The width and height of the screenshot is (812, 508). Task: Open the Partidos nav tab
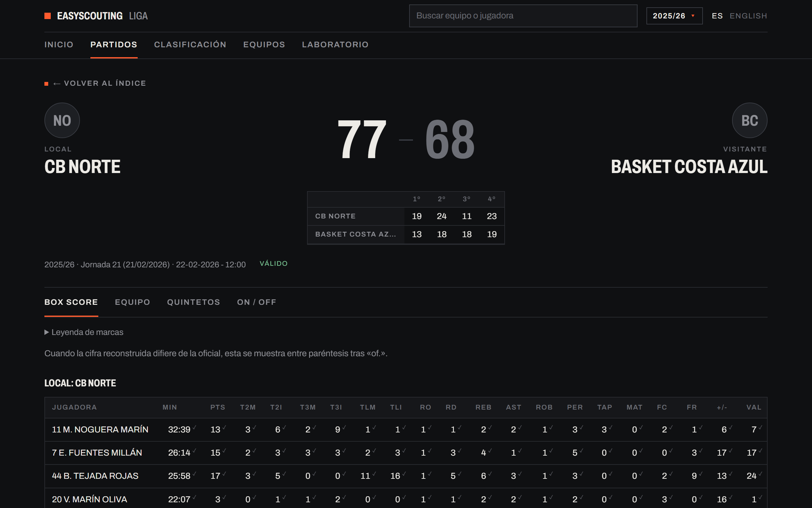tap(114, 45)
